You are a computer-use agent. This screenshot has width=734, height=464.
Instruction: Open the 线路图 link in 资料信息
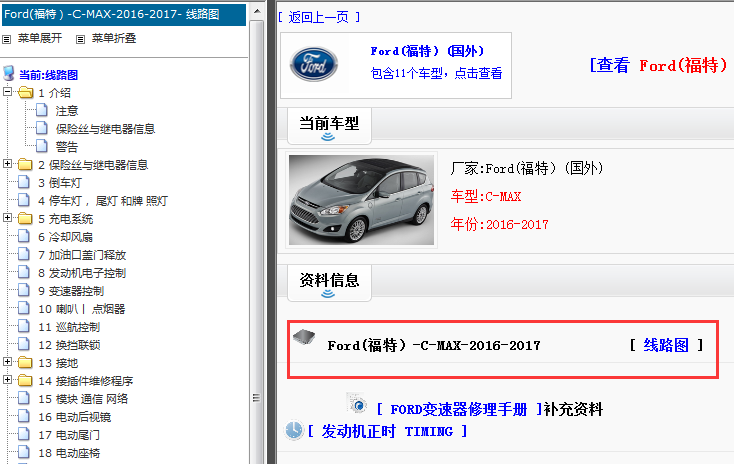666,345
